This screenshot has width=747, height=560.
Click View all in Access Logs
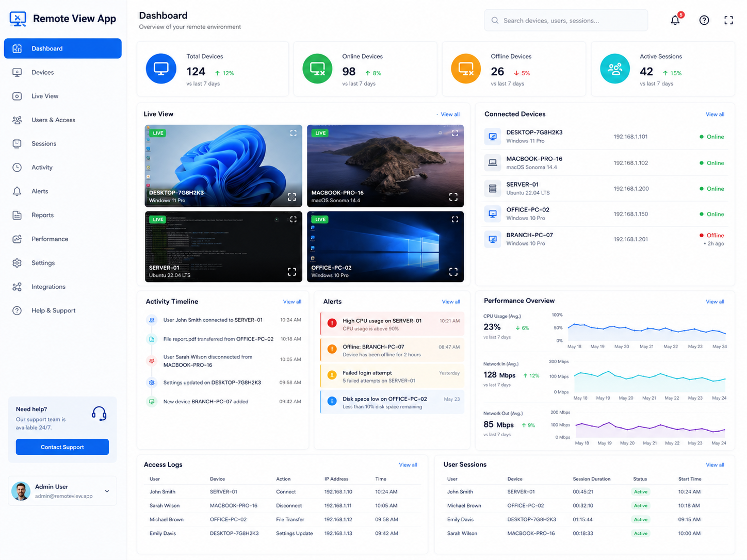pyautogui.click(x=408, y=465)
